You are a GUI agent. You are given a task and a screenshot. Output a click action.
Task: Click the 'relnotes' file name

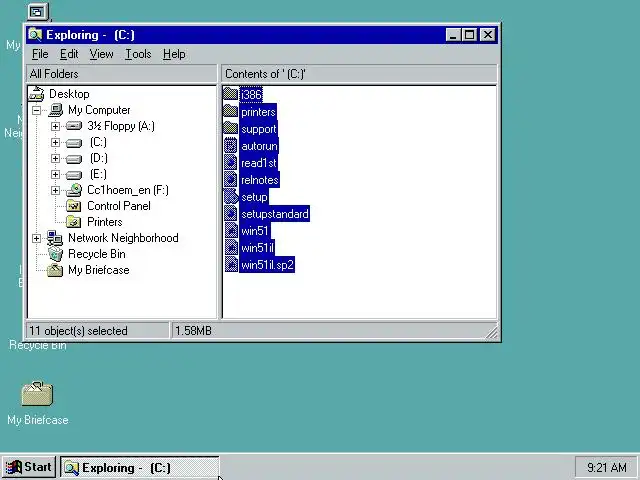pyautogui.click(x=260, y=180)
